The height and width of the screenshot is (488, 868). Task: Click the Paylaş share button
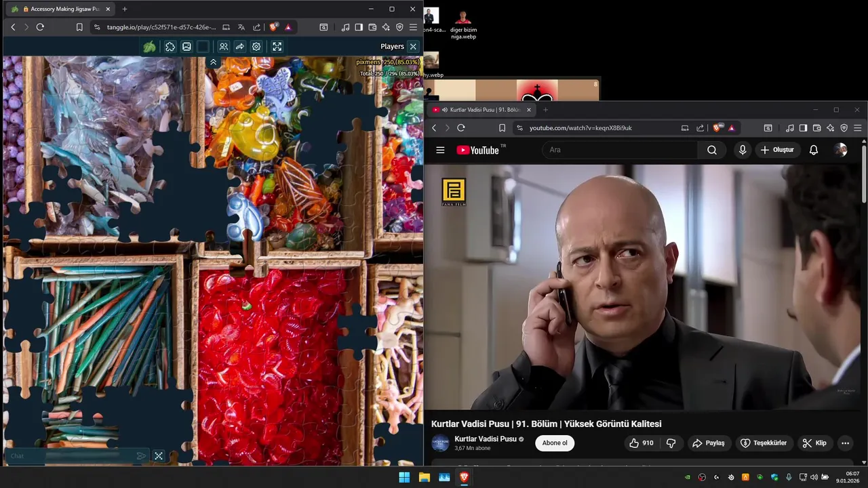click(708, 443)
